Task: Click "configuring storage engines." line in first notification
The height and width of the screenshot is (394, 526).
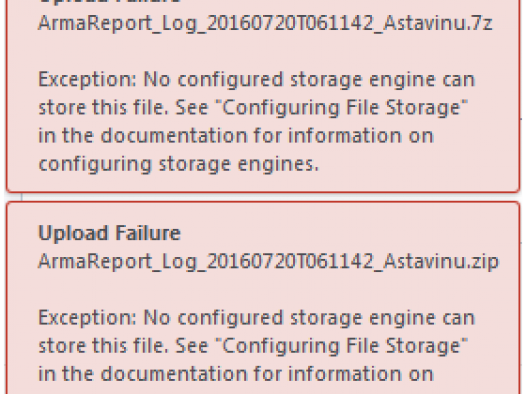Action: [178, 164]
